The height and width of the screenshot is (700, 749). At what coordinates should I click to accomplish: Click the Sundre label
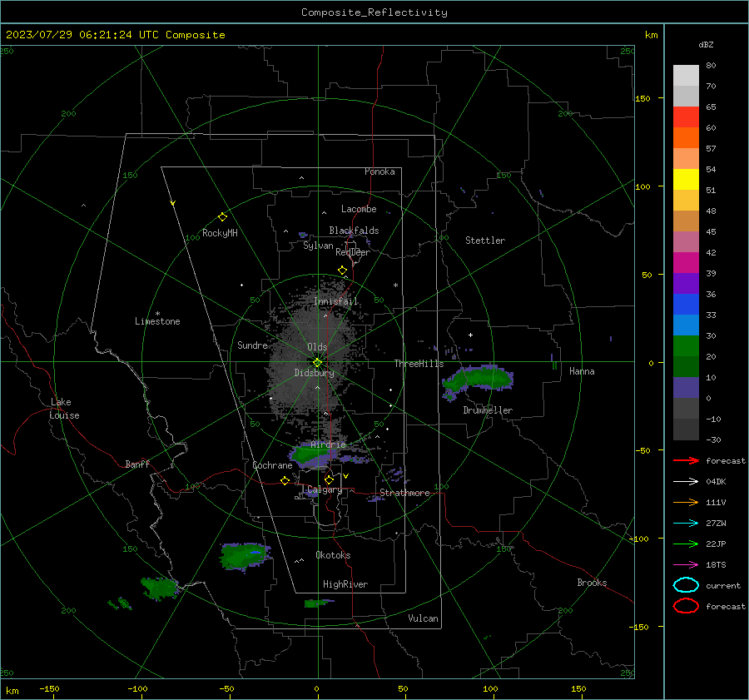252,345
